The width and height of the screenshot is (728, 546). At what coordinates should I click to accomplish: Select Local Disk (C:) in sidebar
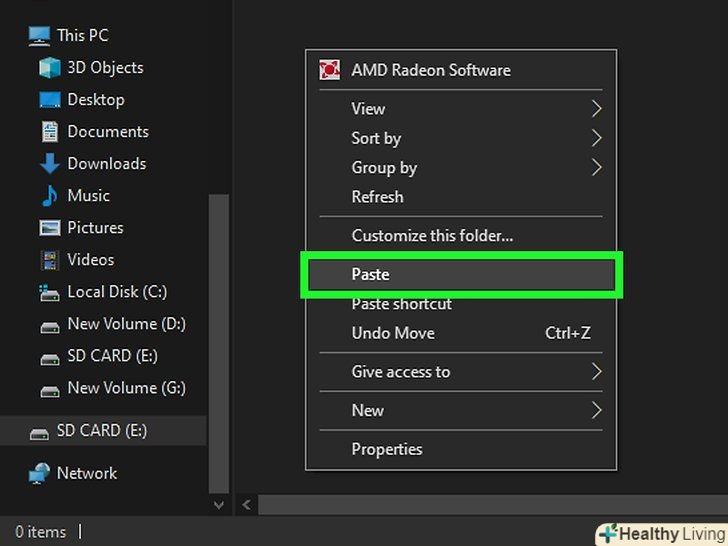click(x=116, y=292)
